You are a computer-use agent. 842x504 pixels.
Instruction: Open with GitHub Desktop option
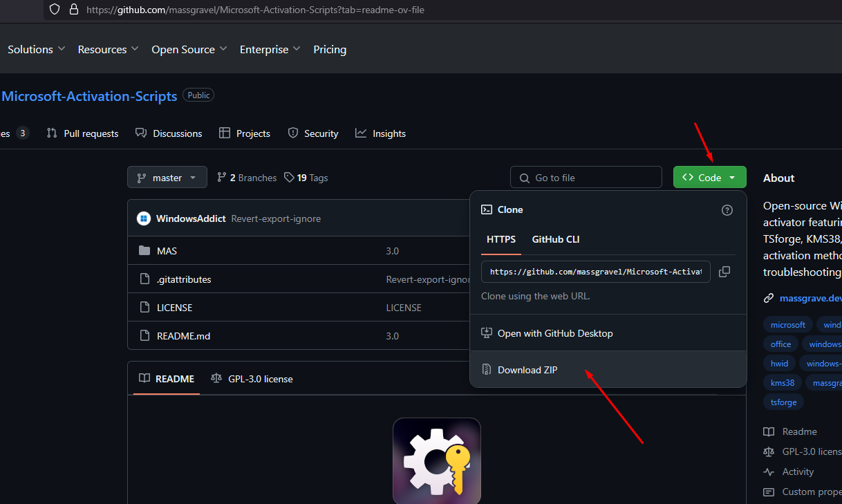pos(554,333)
